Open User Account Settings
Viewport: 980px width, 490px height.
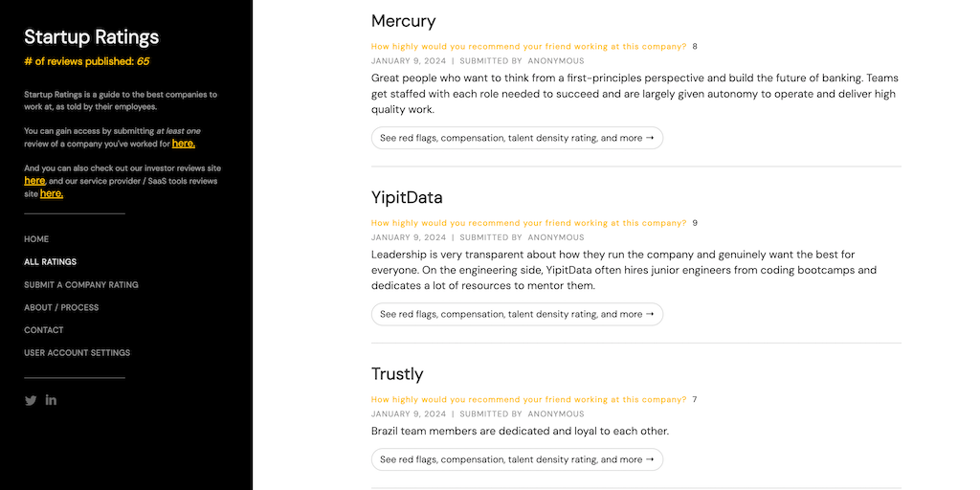point(78,353)
